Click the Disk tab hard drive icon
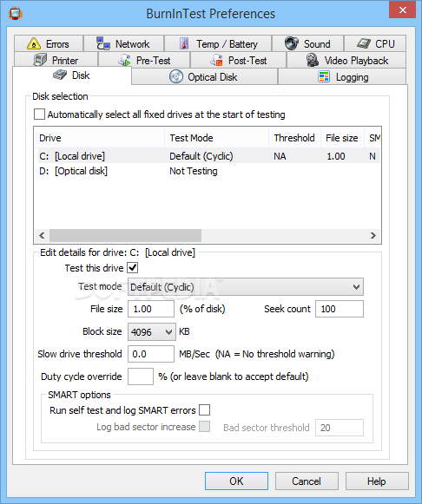422x504 pixels. [60, 75]
